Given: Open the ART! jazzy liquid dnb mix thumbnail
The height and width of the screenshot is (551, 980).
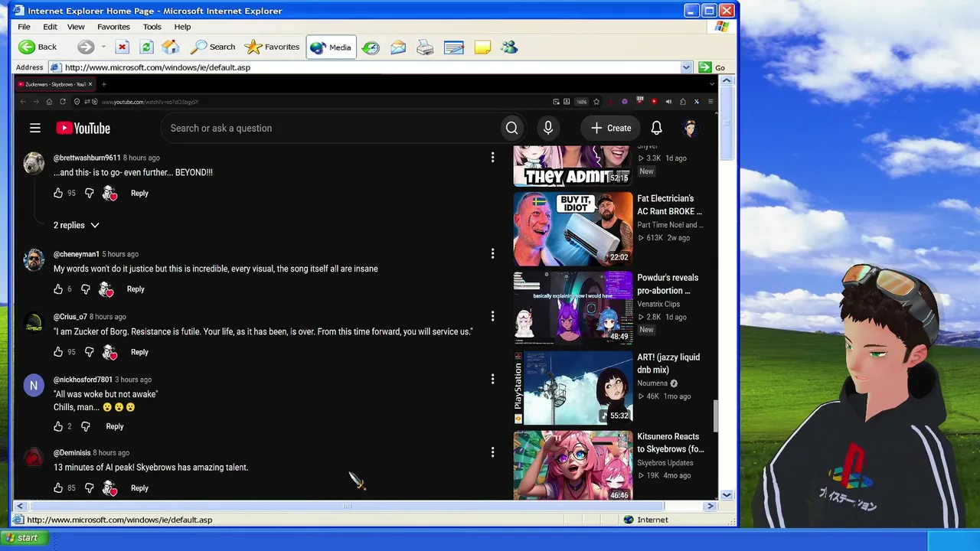Looking at the screenshot, I should pyautogui.click(x=573, y=387).
